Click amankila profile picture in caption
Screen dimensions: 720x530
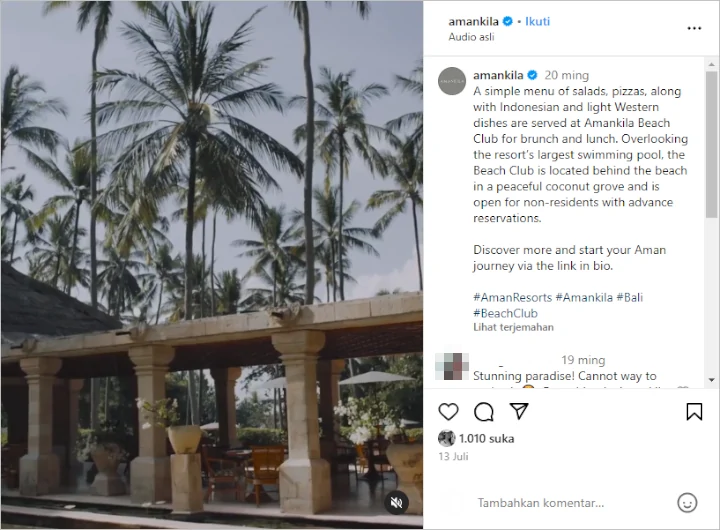pos(452,82)
